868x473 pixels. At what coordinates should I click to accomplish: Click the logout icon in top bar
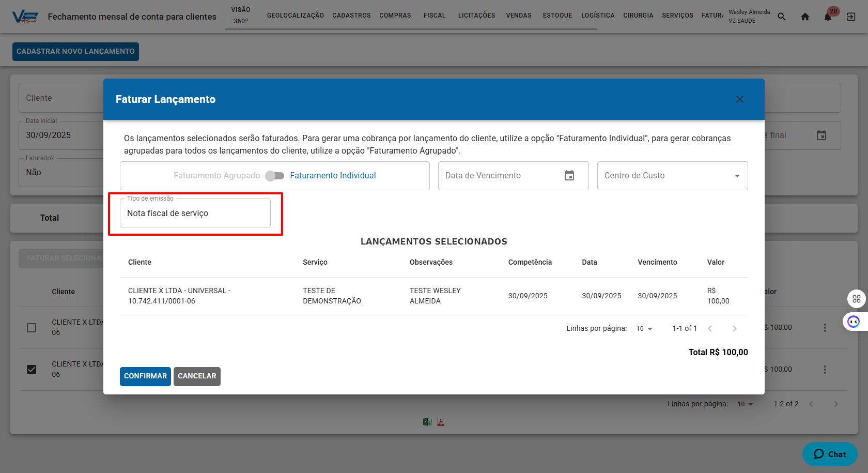tap(851, 17)
